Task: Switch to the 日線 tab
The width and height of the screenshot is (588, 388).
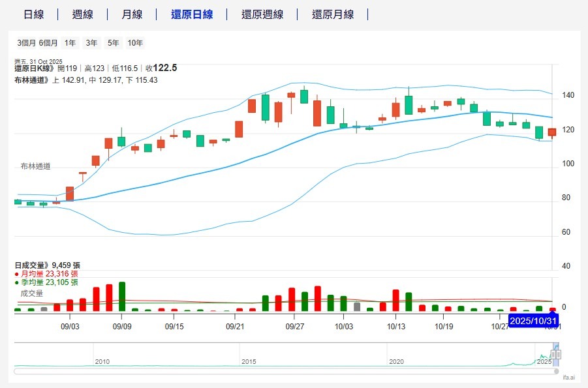Action: pyautogui.click(x=33, y=14)
